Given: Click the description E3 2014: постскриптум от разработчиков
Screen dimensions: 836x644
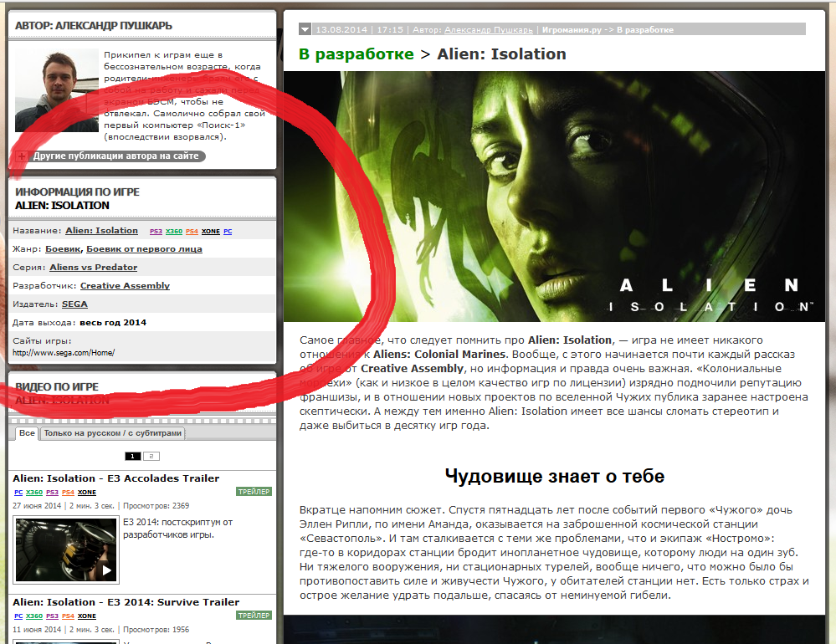Looking at the screenshot, I should coord(178,529).
